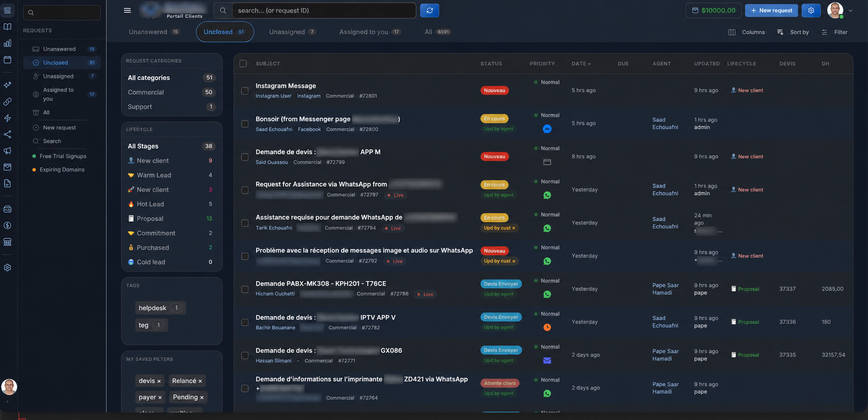This screenshot has width=868, height=420.
Task: Select checkbox for request #72771 GX086
Action: point(245,355)
